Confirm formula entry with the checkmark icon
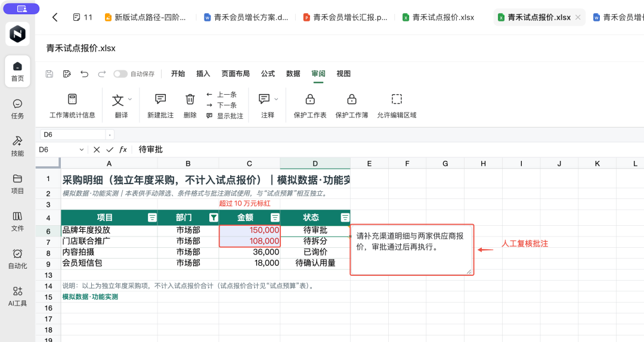644x342 pixels. click(x=110, y=150)
